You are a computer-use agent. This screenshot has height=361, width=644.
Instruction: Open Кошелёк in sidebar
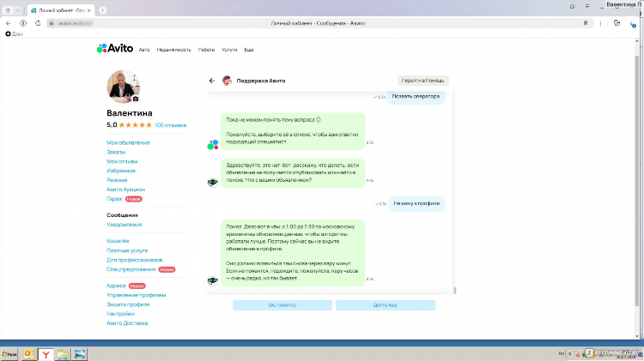coord(118,241)
